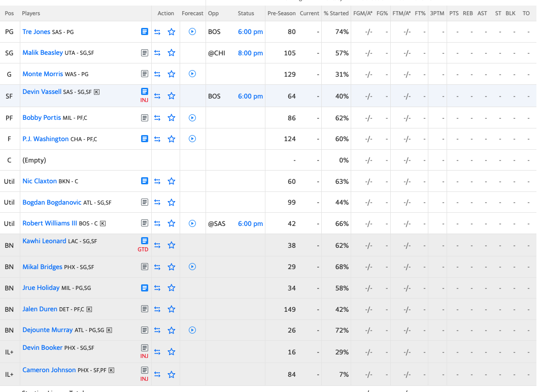Click the trade arrows icon for Nic Claxton
This screenshot has width=541, height=392.
(x=157, y=181)
